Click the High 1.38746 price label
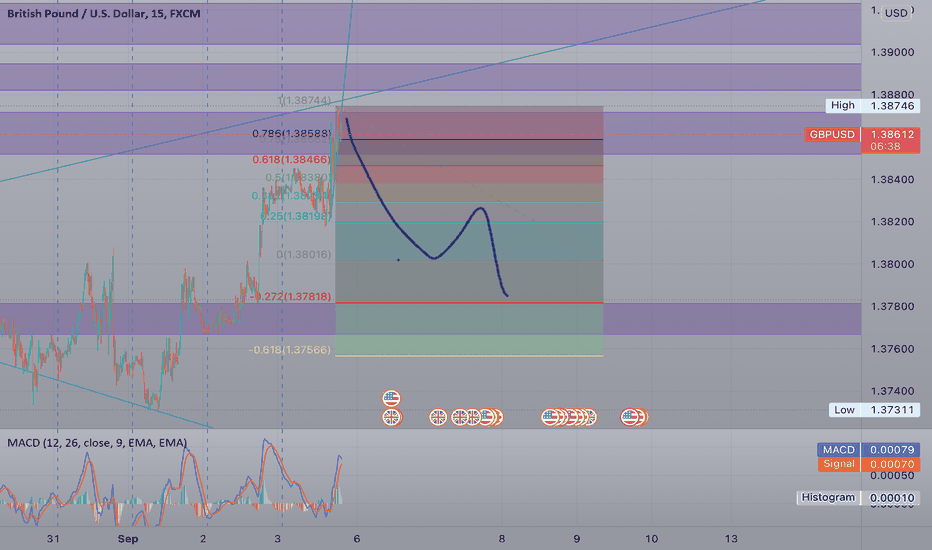Image resolution: width=932 pixels, height=550 pixels. click(x=873, y=106)
